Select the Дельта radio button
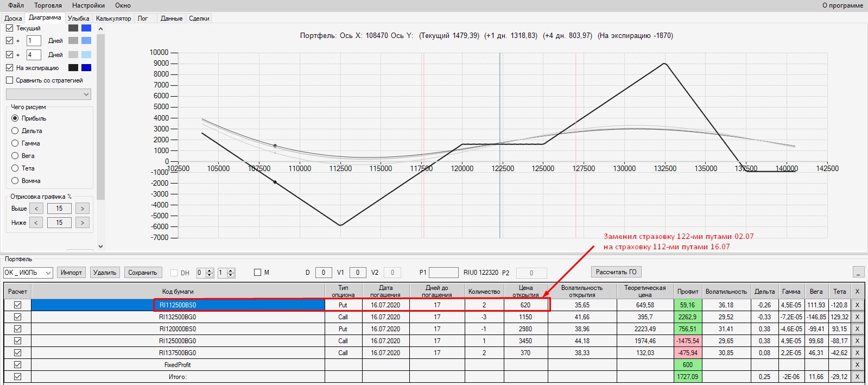 point(15,131)
